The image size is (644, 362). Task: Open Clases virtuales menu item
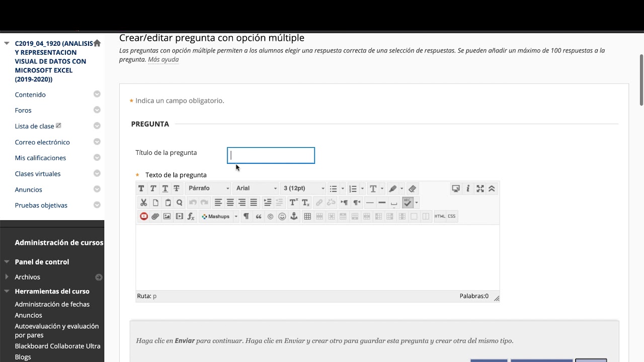(38, 174)
